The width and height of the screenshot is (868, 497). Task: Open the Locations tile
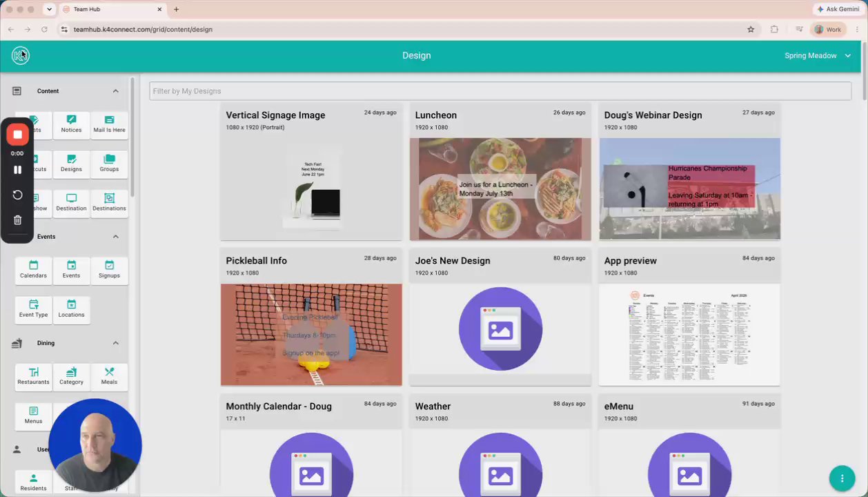(x=71, y=310)
